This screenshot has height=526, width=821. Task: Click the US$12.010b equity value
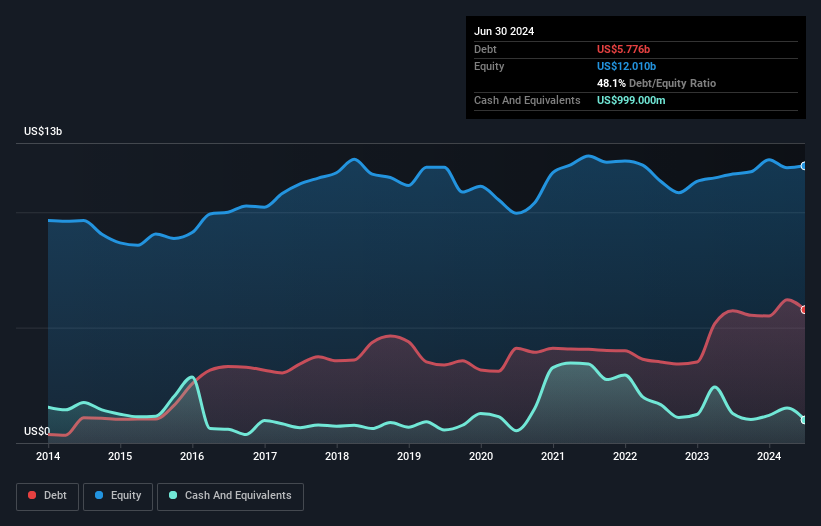[626, 66]
